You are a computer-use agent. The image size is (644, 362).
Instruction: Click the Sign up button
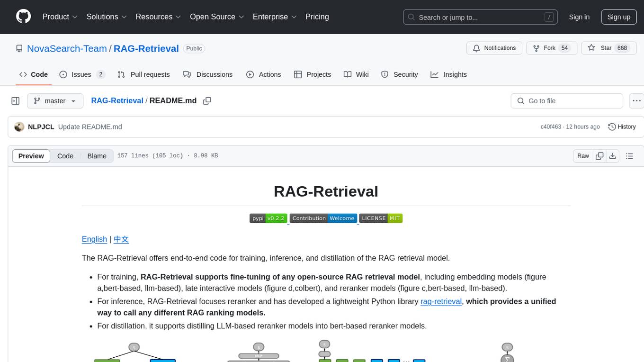(x=619, y=17)
